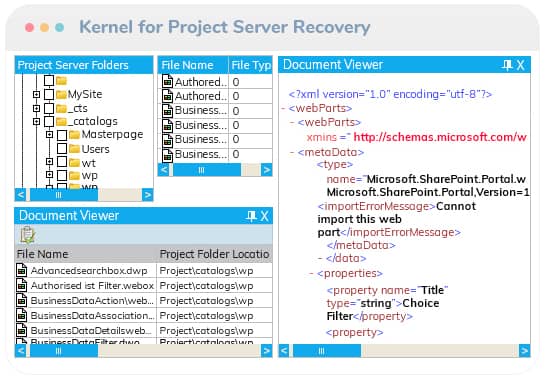This screenshot has height=380, width=545.
Task: Expand the _cts tree node
Action: pyautogui.click(x=36, y=108)
